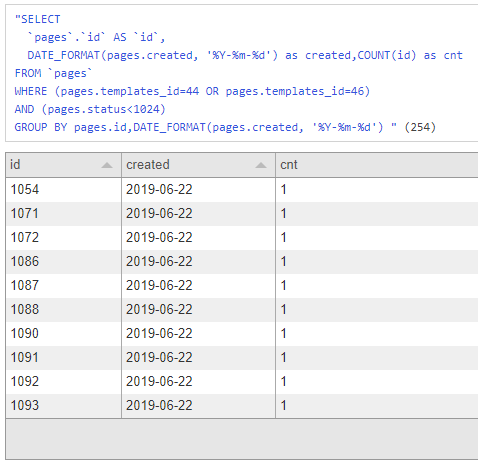Select the row with id 1086
Viewport: 478px width, 465px height.
tap(242, 262)
